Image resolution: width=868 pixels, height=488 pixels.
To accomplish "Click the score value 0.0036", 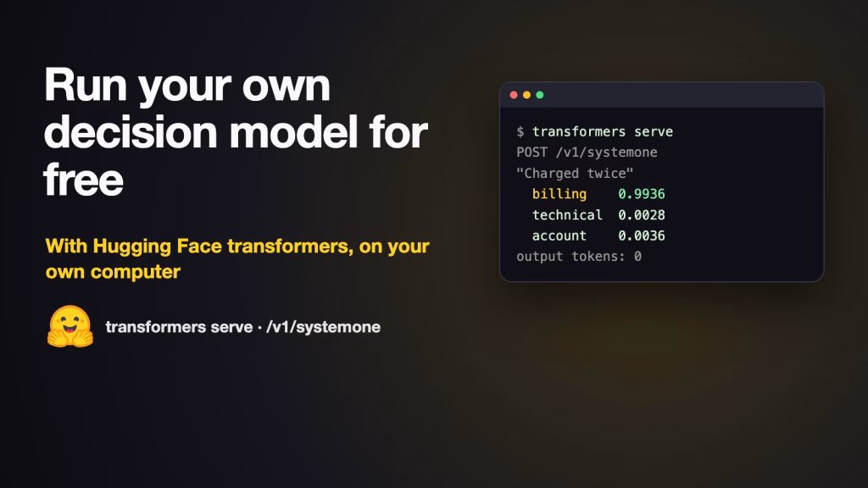I will click(x=642, y=236).
